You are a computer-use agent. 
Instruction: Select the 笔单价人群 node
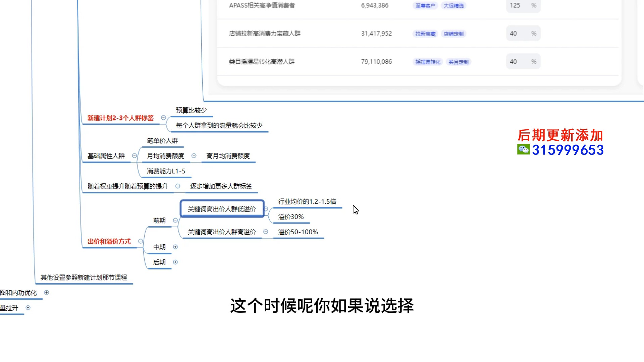click(162, 141)
